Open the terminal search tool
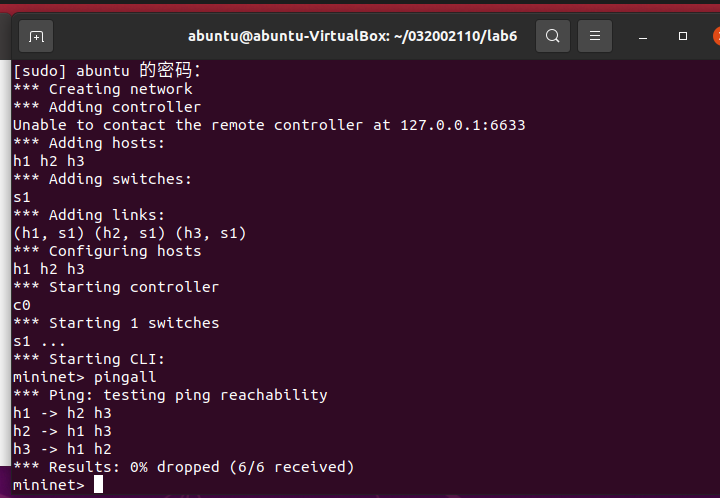Screen dimensions: 720x498 tap(553, 36)
